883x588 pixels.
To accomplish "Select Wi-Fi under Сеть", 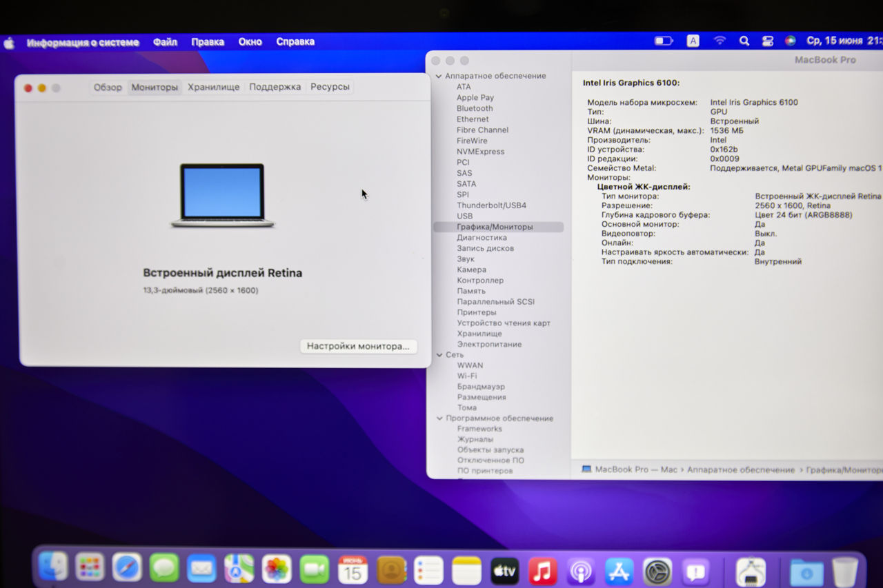I will click(466, 376).
